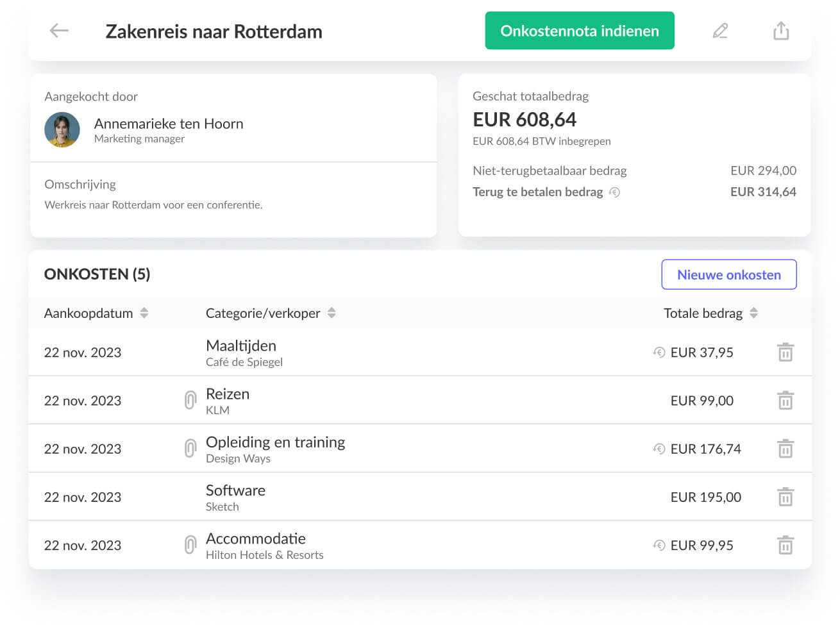Open attachment paperclip on Reizen row

[x=190, y=400]
